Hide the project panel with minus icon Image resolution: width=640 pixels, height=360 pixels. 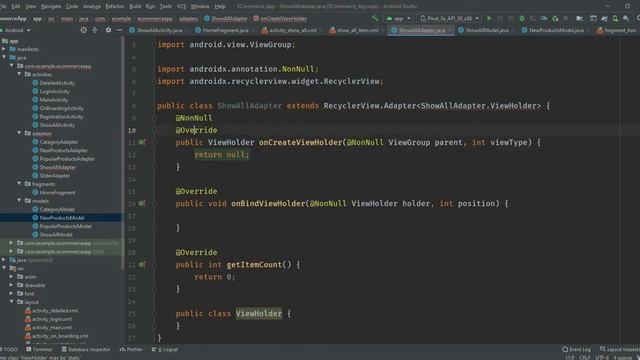coord(119,30)
